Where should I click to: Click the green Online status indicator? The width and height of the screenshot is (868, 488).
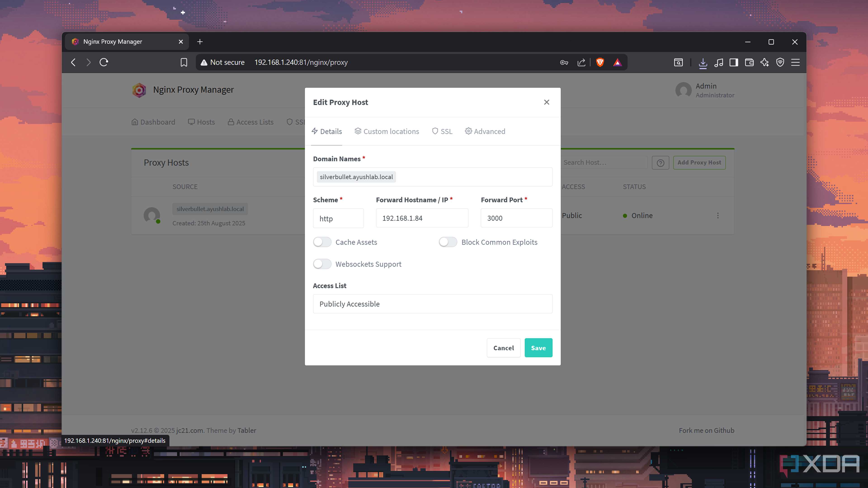tap(625, 216)
